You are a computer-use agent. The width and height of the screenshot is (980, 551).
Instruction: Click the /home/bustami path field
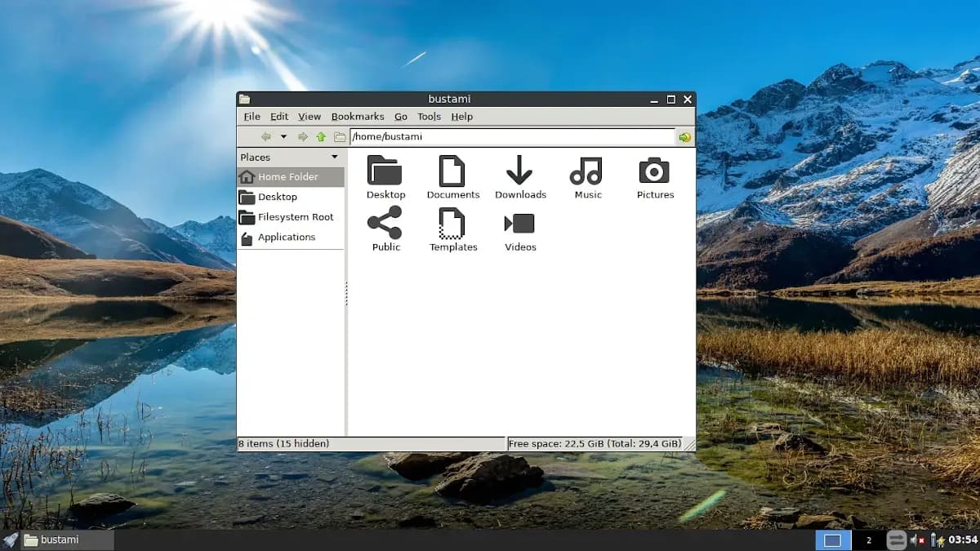click(x=512, y=137)
